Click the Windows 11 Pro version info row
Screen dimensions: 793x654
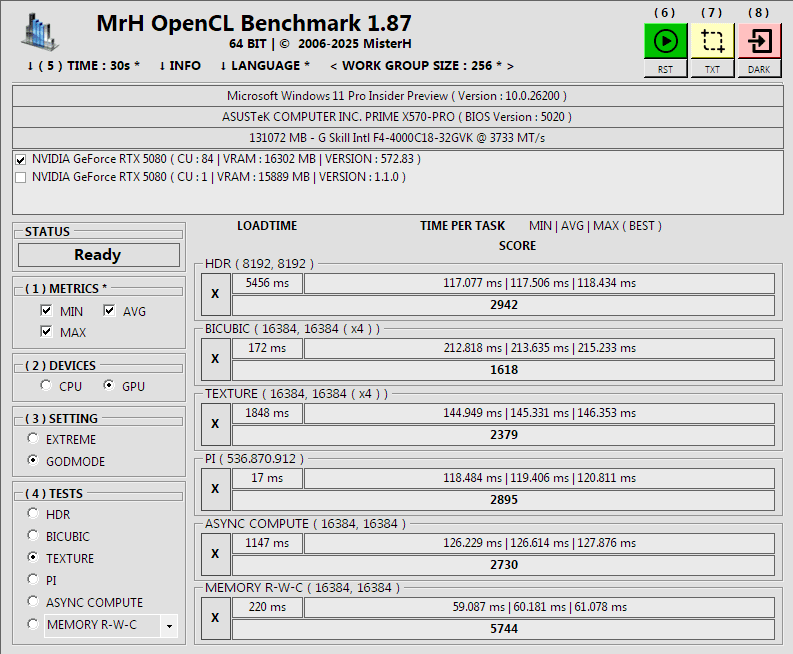tap(398, 96)
